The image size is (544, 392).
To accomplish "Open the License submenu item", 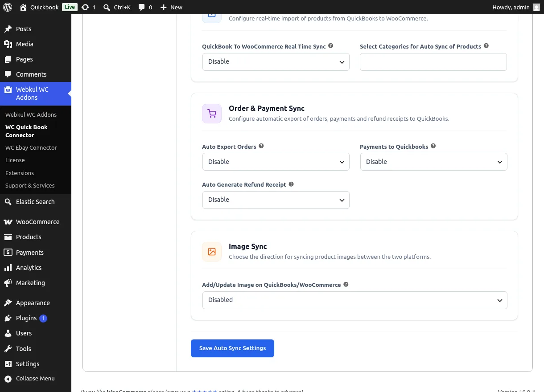I will point(15,160).
